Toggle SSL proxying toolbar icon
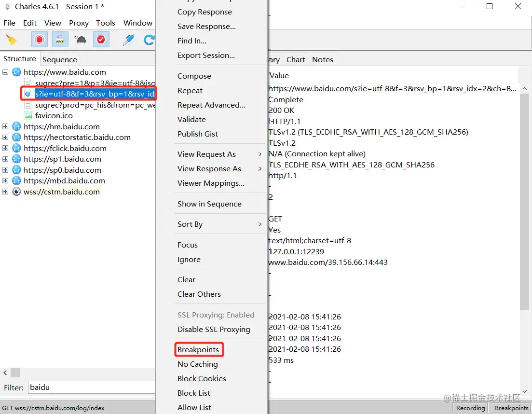This screenshot has height=414, width=532. coord(60,40)
